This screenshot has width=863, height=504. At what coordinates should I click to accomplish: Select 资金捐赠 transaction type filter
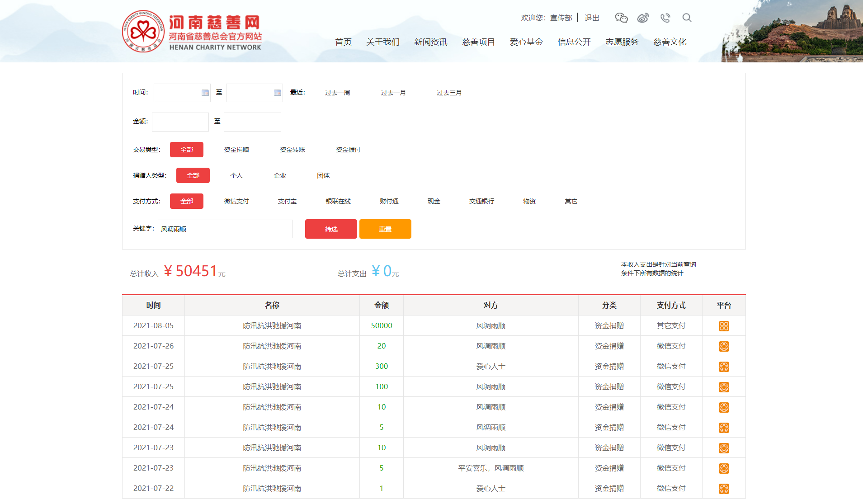236,150
